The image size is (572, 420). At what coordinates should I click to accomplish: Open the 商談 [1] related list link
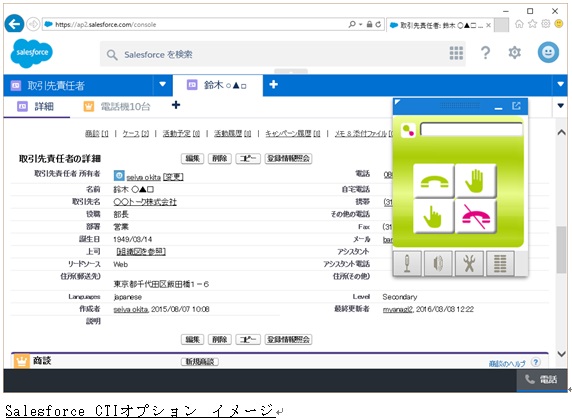[x=97, y=134]
